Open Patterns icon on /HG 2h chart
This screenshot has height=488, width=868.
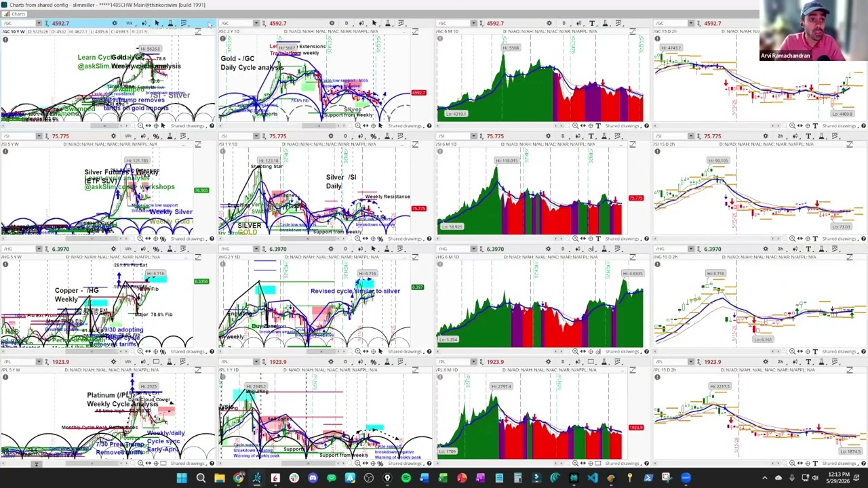tap(835, 249)
